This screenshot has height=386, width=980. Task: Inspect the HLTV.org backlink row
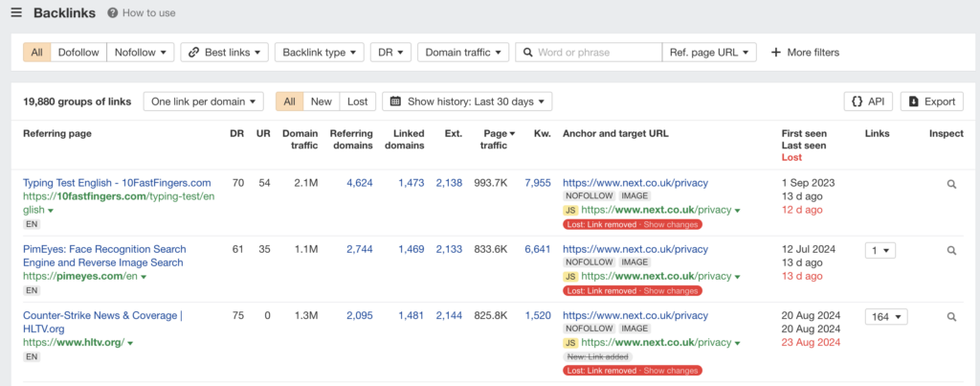coord(951,316)
